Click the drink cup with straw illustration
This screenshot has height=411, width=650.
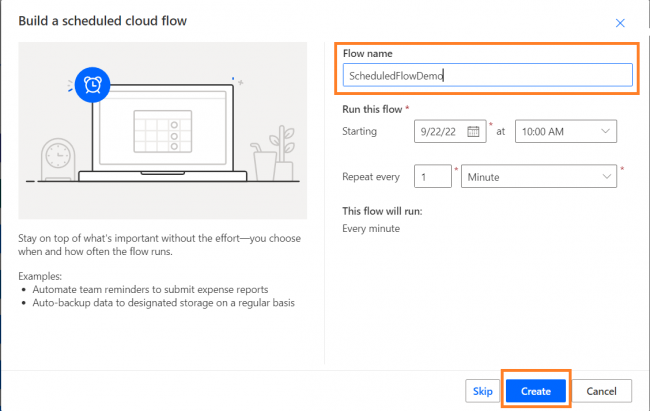[x=262, y=162]
